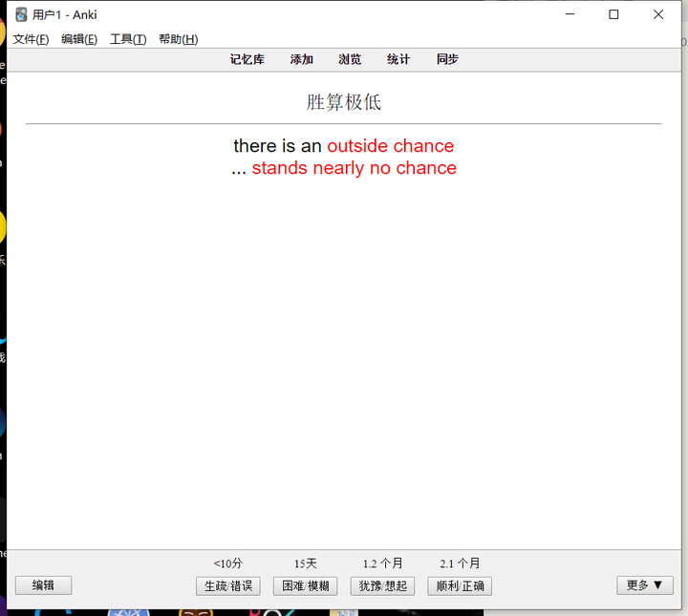Rate card as 生疏/错误
The height and width of the screenshot is (616, 688).
tap(228, 586)
